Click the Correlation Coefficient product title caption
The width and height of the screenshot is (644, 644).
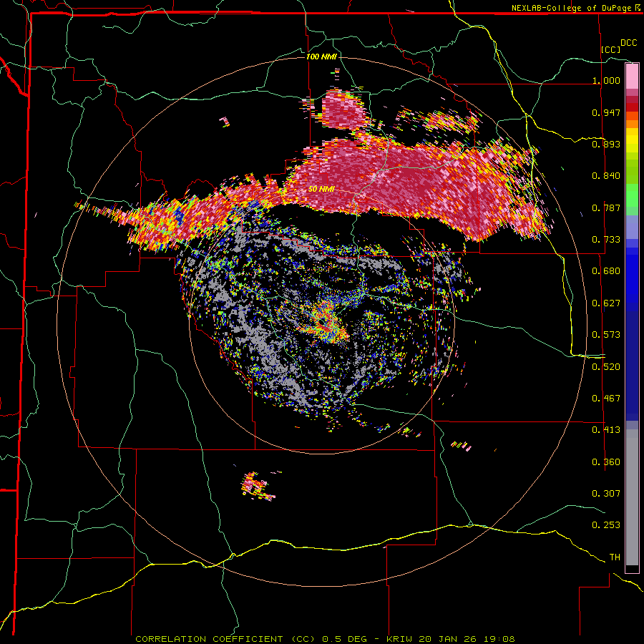(325, 639)
